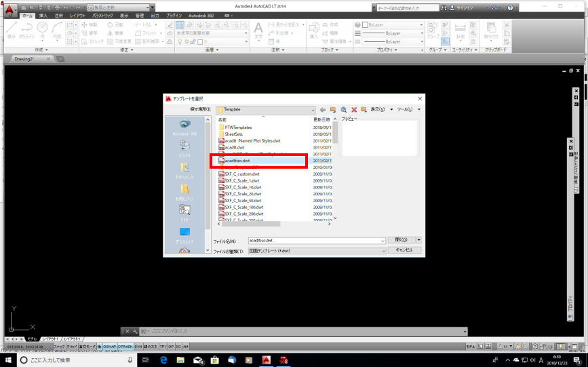Click the up-one-folder icon in dialog toolbar
The height and width of the screenshot is (367, 588).
(332, 110)
